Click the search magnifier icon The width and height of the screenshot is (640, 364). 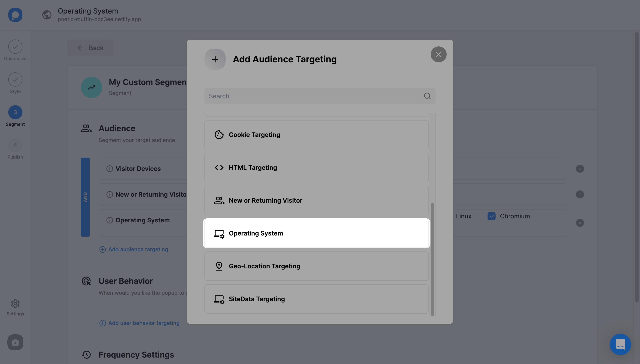coord(427,96)
